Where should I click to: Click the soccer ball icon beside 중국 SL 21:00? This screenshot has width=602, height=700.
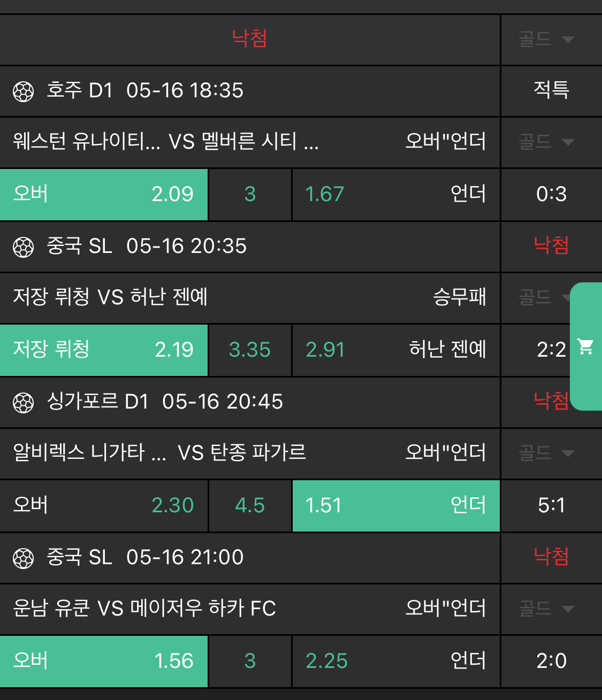coord(24,558)
